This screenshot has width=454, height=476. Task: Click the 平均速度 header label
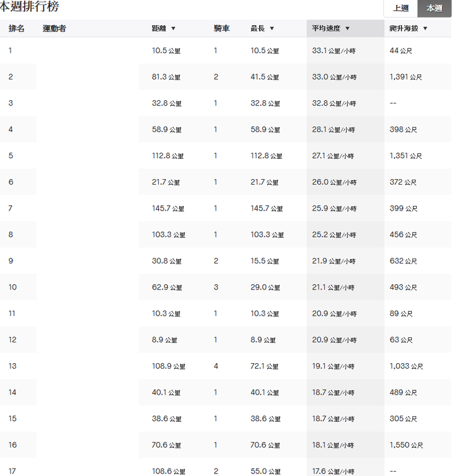point(326,28)
